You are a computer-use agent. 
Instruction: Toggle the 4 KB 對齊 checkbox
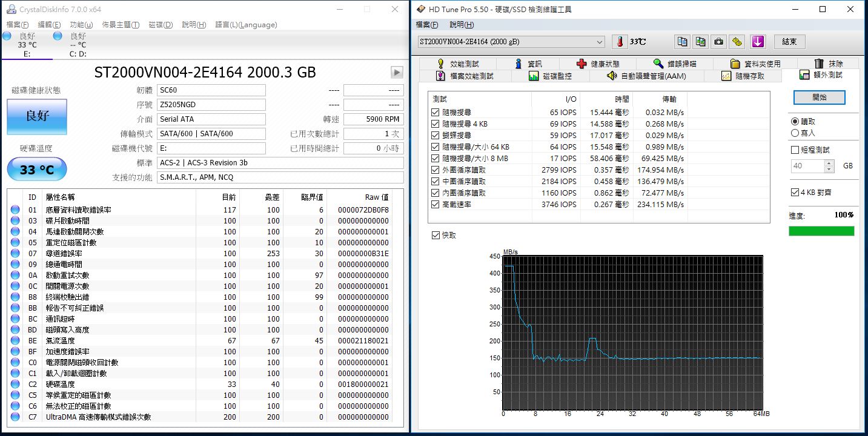[795, 193]
